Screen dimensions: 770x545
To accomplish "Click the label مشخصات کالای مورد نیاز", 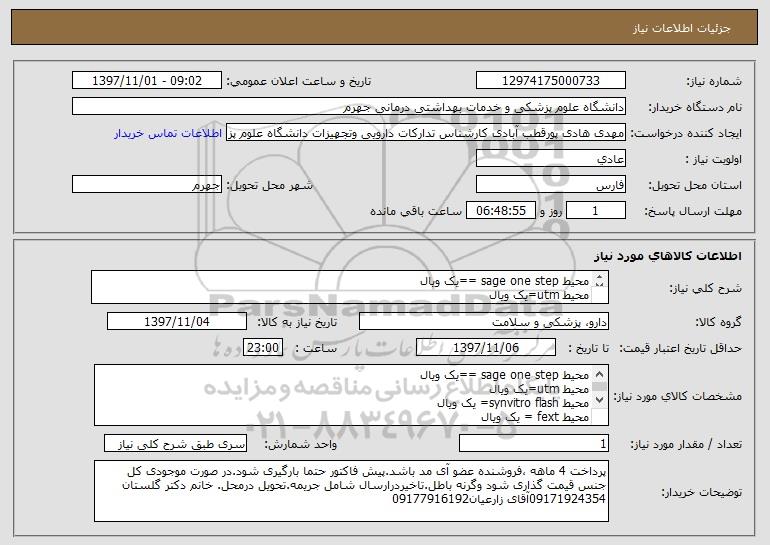I will pyautogui.click(x=678, y=396).
